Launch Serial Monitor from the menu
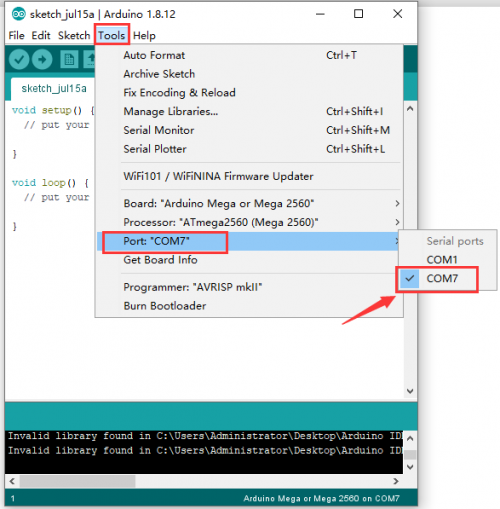The height and width of the screenshot is (509, 500). pyautogui.click(x=249, y=130)
